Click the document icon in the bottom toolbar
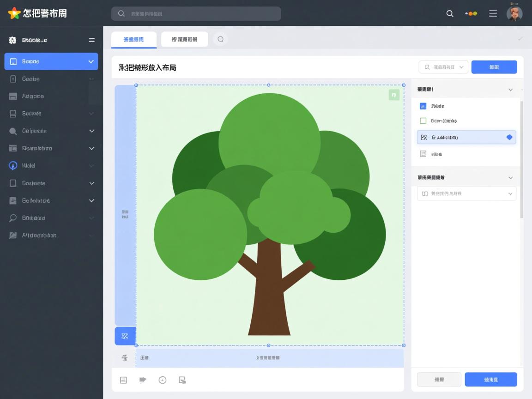 click(123, 380)
